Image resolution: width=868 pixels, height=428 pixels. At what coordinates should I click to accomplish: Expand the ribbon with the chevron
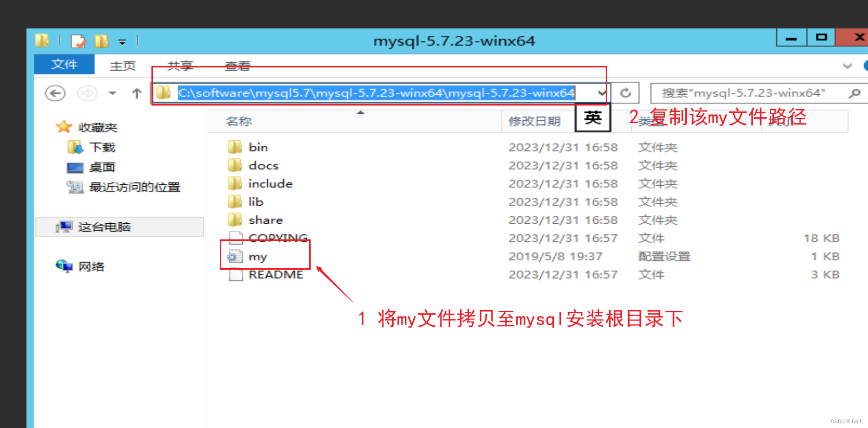pos(847,65)
